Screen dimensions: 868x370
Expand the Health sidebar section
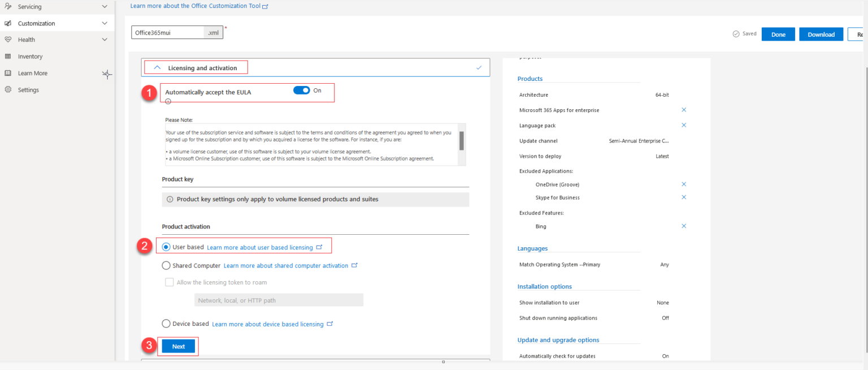pos(104,40)
